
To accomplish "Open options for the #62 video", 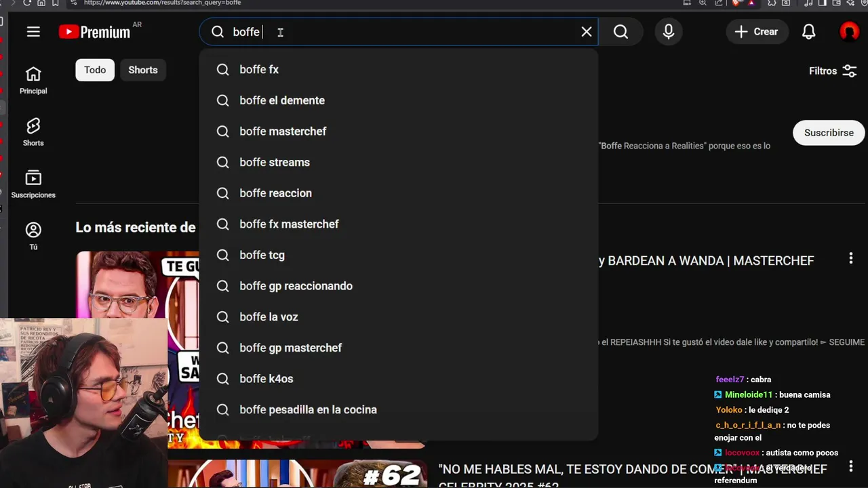I will click(850, 466).
